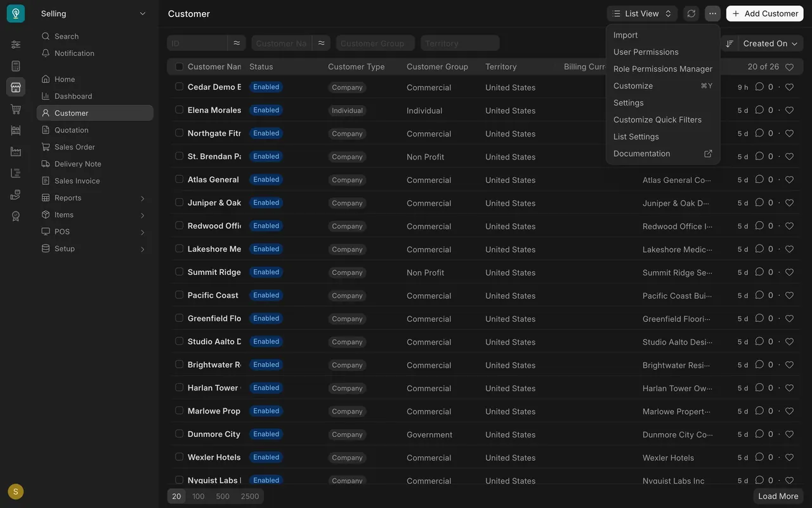Click the Search magnifier icon in sidebar
The width and height of the screenshot is (812, 508).
[x=46, y=36]
